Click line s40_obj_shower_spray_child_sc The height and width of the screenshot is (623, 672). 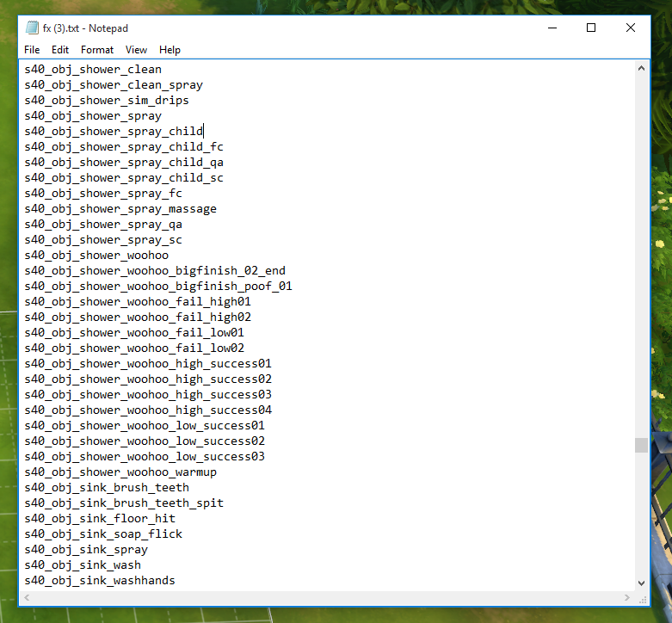coord(124,178)
